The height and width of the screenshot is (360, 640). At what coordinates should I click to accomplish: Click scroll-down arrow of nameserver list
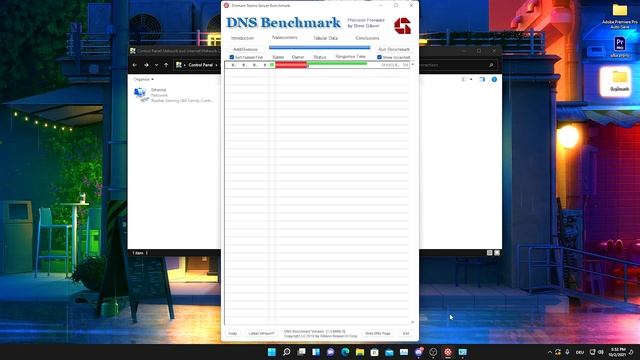pos(412,322)
